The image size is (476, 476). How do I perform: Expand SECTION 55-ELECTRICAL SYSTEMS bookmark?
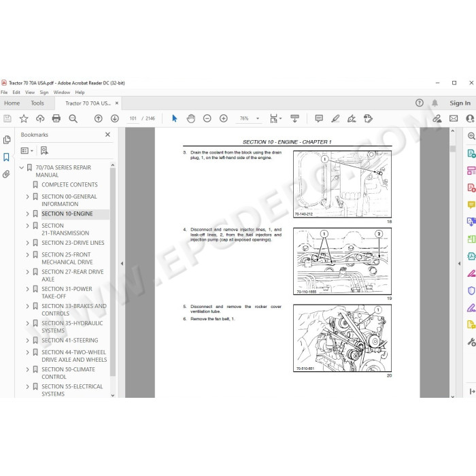[27, 386]
